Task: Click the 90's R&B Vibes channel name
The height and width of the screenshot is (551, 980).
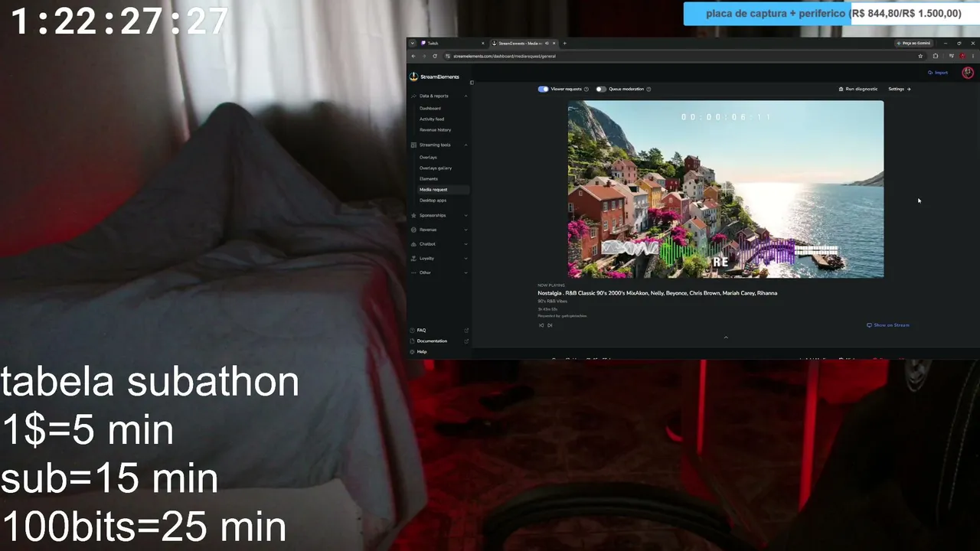Action: [553, 302]
